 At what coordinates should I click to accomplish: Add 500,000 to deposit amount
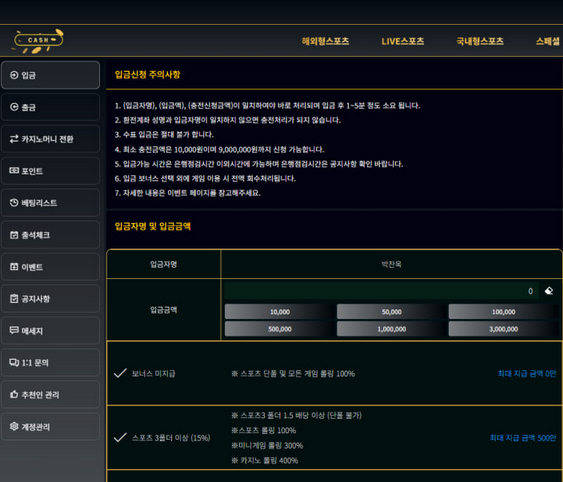[x=280, y=329]
